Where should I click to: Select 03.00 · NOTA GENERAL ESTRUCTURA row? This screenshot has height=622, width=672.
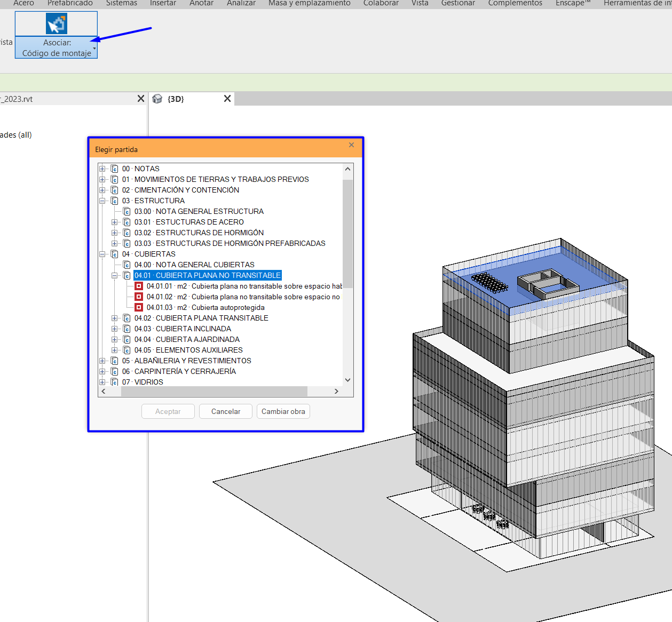199,211
